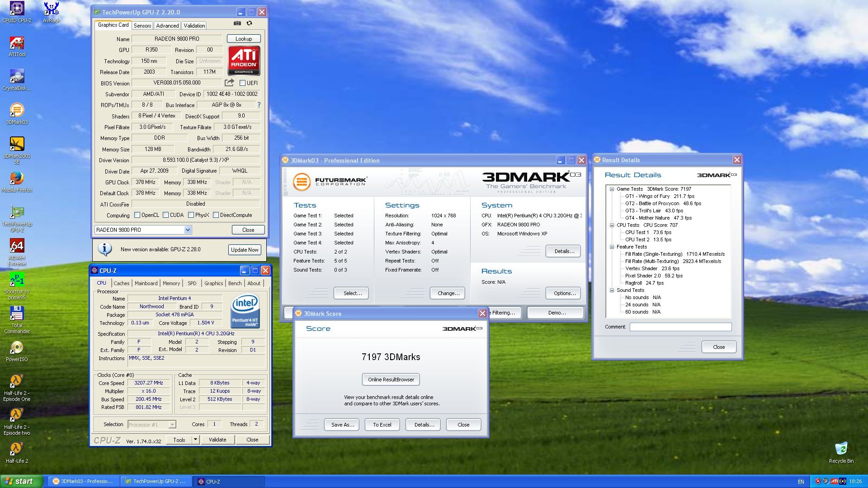Click Options... button in 3DMark03

564,293
